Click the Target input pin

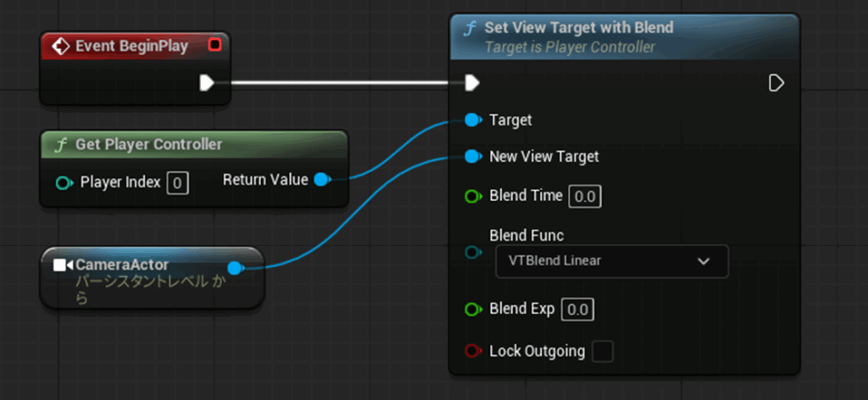[x=472, y=120]
